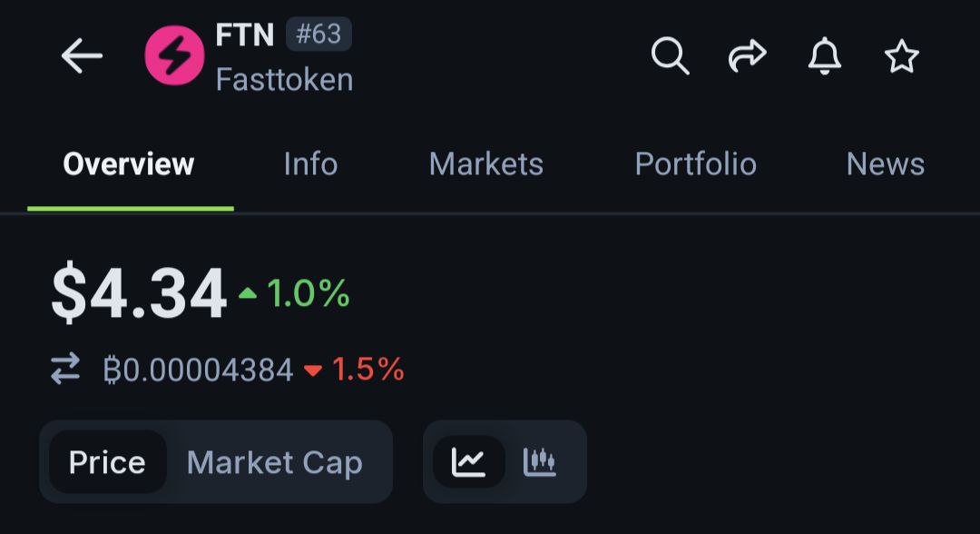This screenshot has height=534, width=980.
Task: Go back using the left arrow
Action: pos(82,55)
